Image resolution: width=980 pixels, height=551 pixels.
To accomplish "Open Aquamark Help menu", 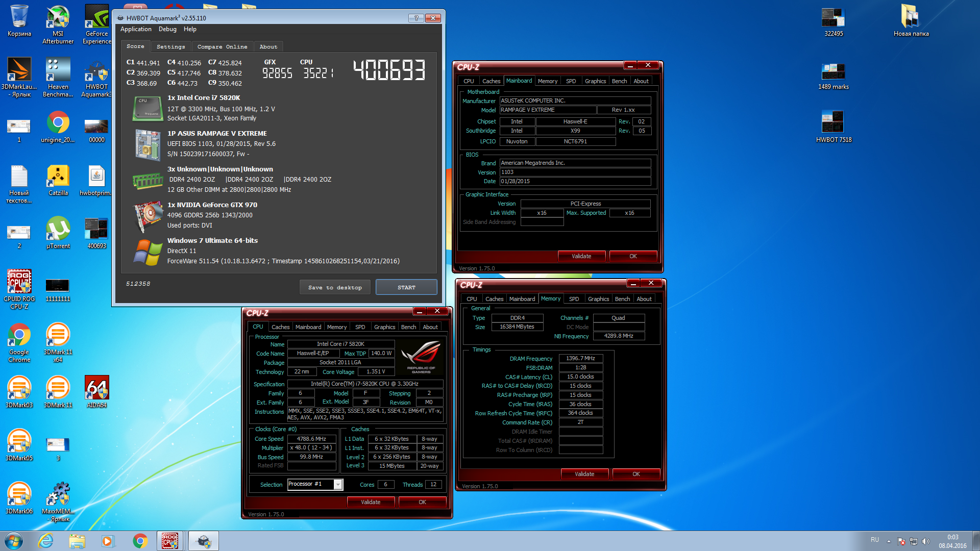I will (190, 29).
